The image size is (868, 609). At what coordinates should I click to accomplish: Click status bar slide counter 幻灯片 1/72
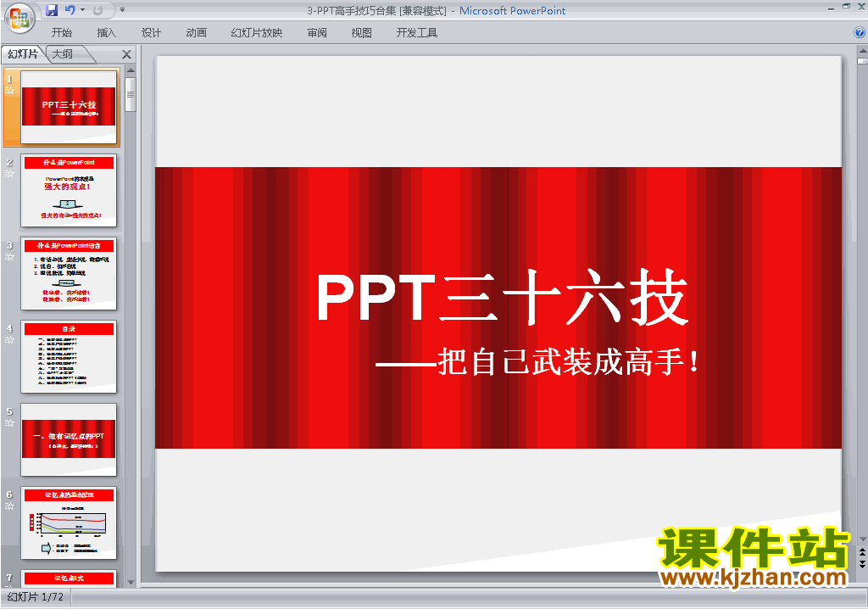36,597
